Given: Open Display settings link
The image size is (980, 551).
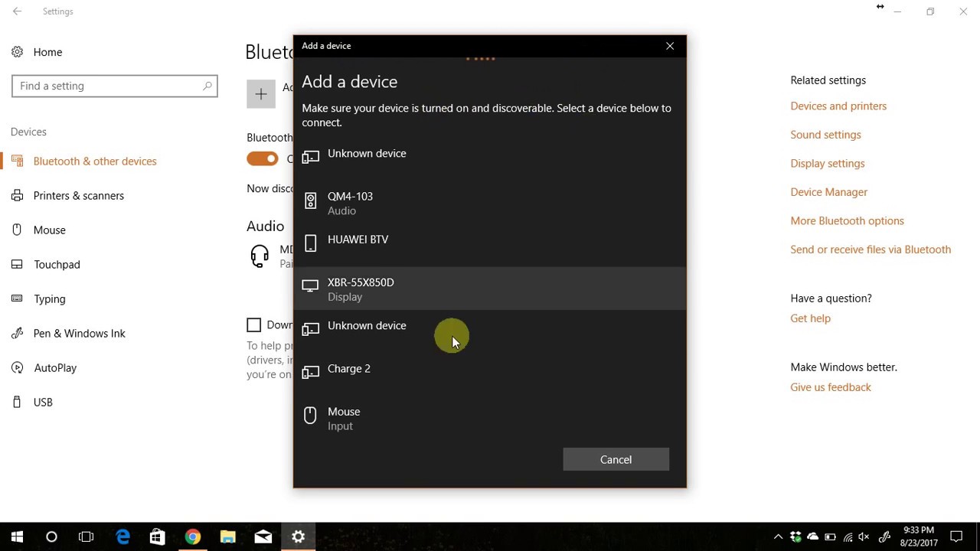Looking at the screenshot, I should pos(827,163).
